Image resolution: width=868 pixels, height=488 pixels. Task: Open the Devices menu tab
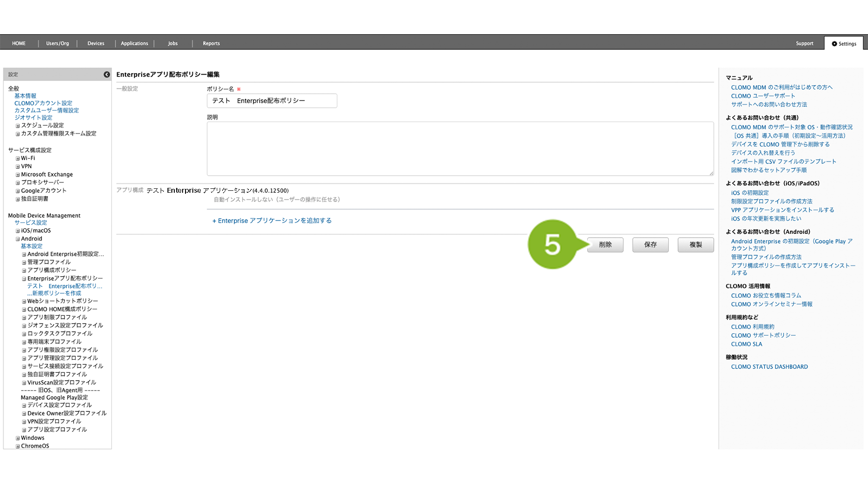(96, 43)
